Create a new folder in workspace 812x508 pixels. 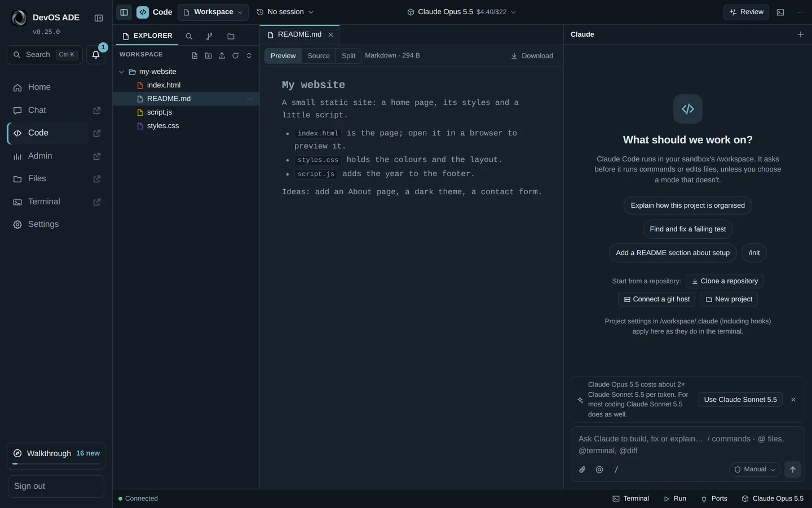coord(208,55)
